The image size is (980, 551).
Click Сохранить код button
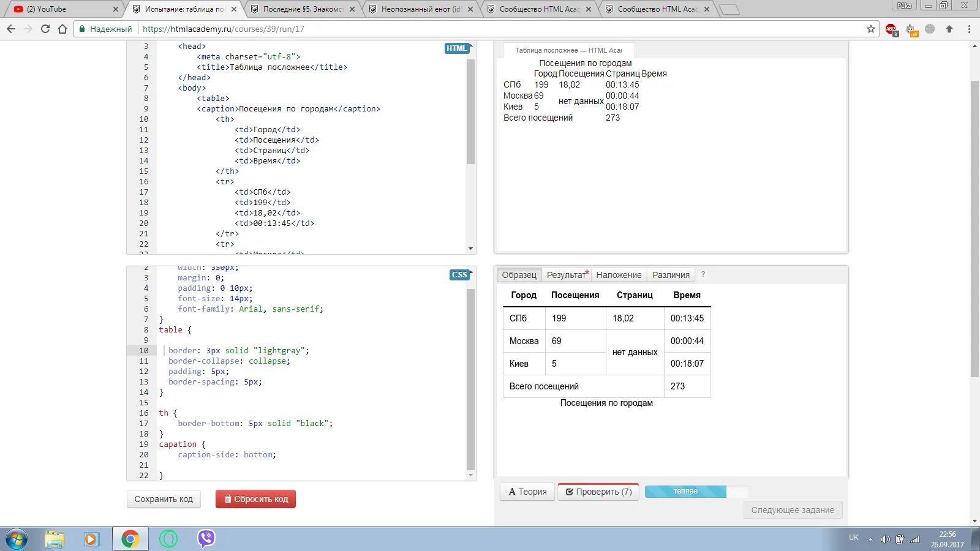[164, 499]
